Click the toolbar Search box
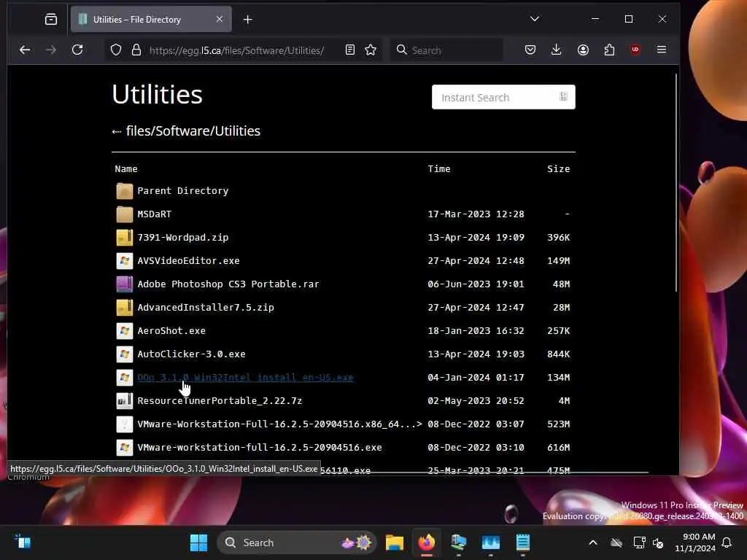 (447, 50)
